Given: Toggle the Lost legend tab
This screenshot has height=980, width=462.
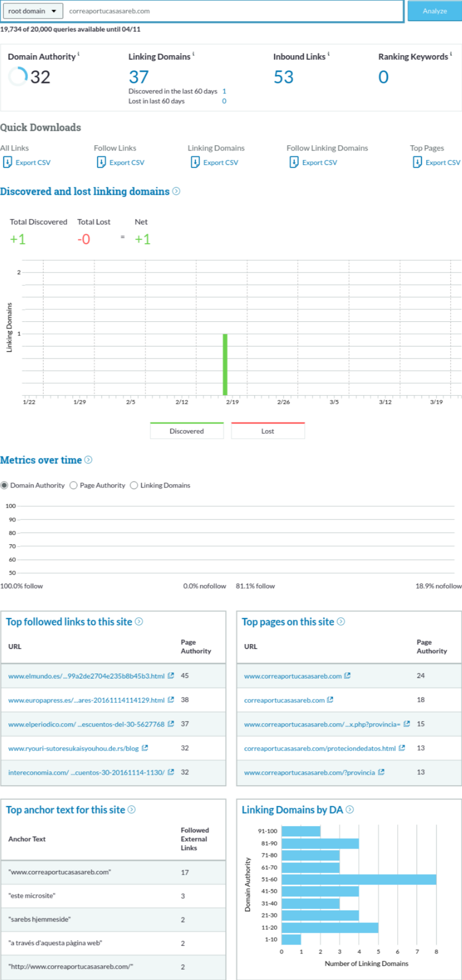Looking at the screenshot, I should pyautogui.click(x=268, y=431).
